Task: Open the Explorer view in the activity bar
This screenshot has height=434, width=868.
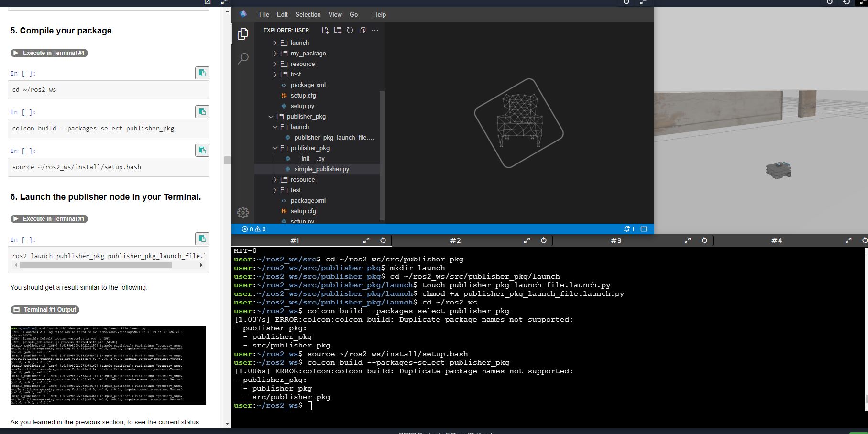Action: click(x=243, y=34)
